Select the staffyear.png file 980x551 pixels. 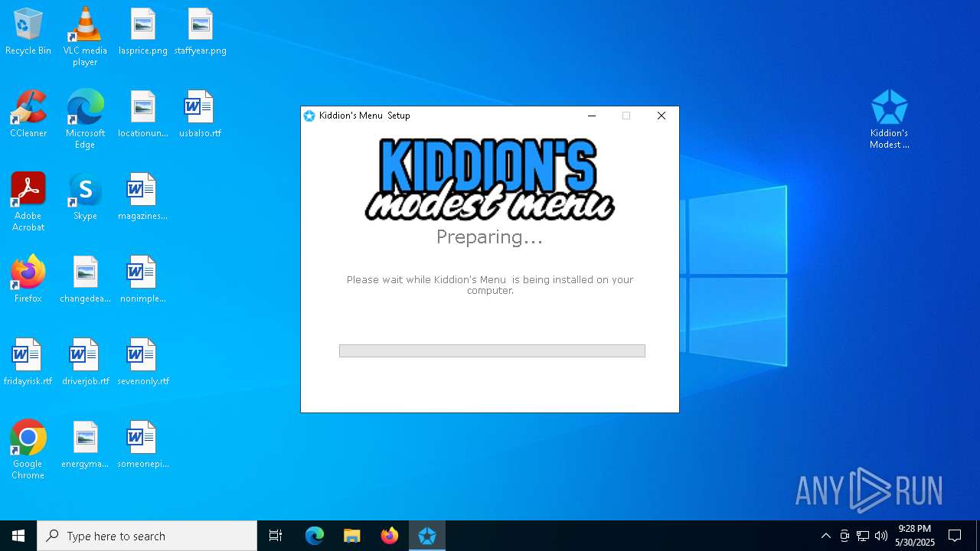[x=200, y=31]
